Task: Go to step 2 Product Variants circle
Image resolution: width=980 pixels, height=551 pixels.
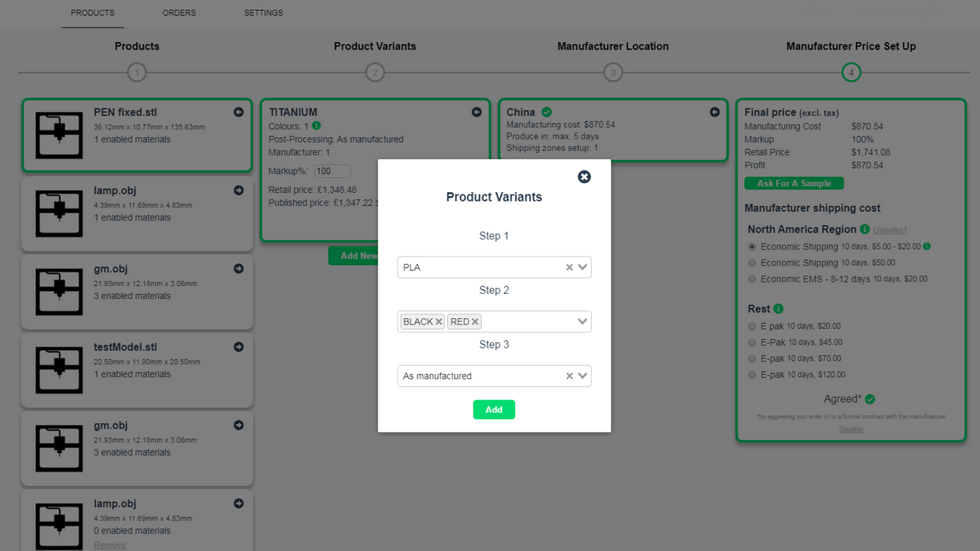Action: pos(374,73)
